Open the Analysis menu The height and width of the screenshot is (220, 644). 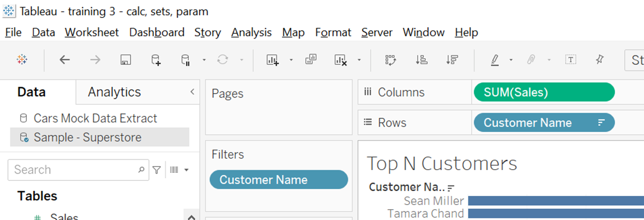coord(251,32)
